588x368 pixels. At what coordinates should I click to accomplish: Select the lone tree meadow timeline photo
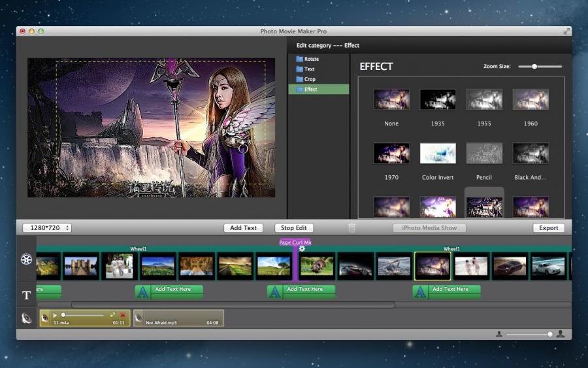pos(274,266)
